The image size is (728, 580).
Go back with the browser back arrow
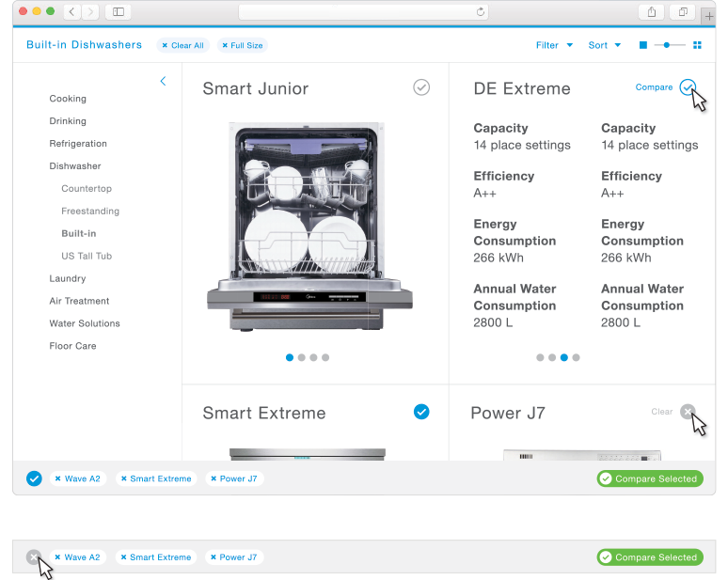(72, 11)
